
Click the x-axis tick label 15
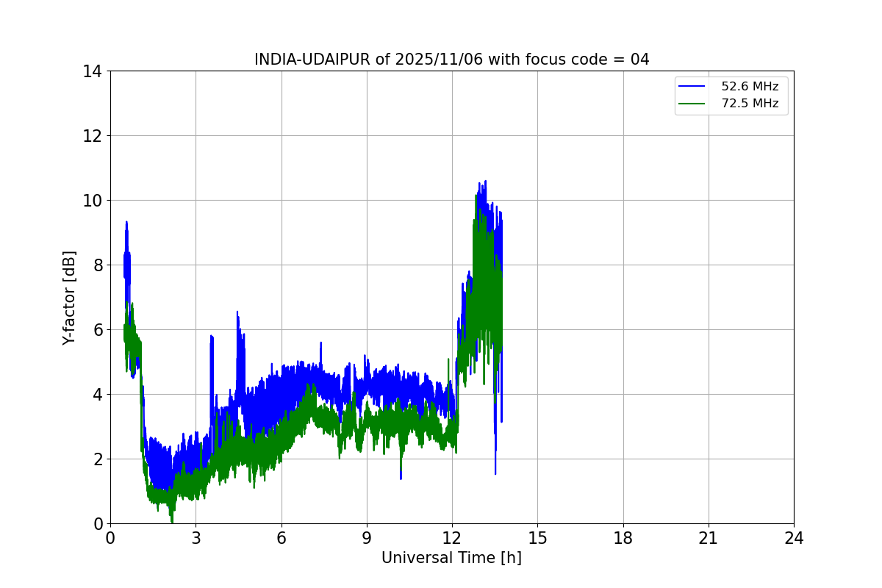pos(537,538)
